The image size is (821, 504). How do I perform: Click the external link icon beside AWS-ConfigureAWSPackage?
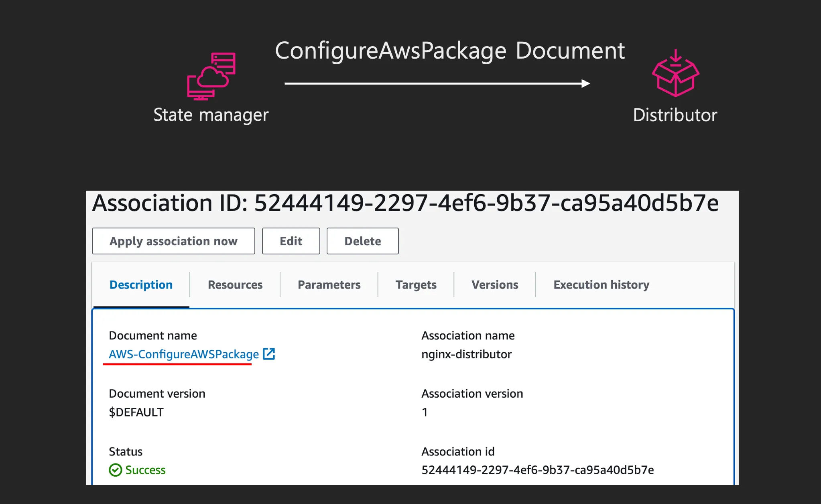coord(269,354)
